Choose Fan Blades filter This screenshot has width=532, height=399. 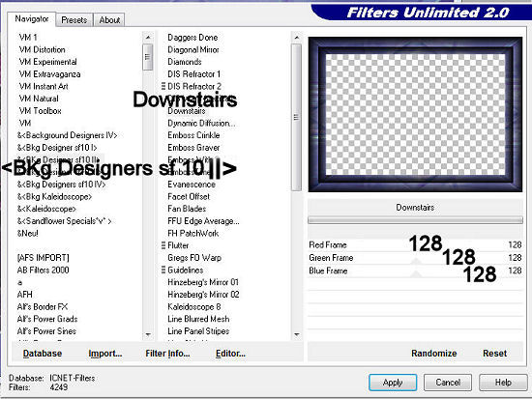point(187,209)
